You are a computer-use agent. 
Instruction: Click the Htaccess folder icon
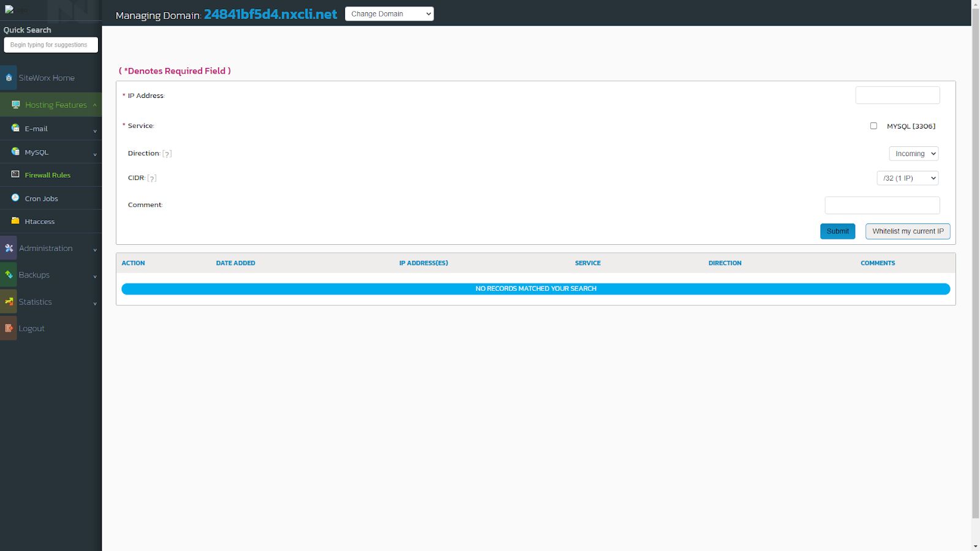15,221
